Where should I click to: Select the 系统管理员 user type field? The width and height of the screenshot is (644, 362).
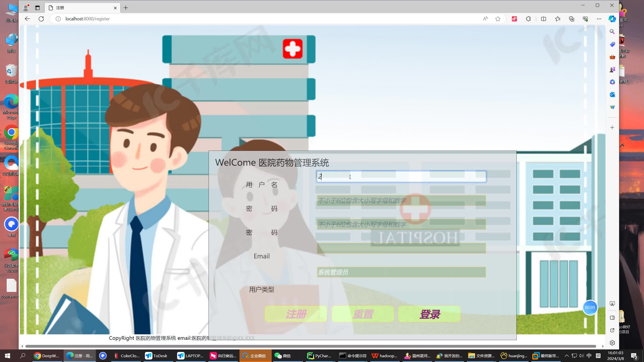(x=401, y=272)
